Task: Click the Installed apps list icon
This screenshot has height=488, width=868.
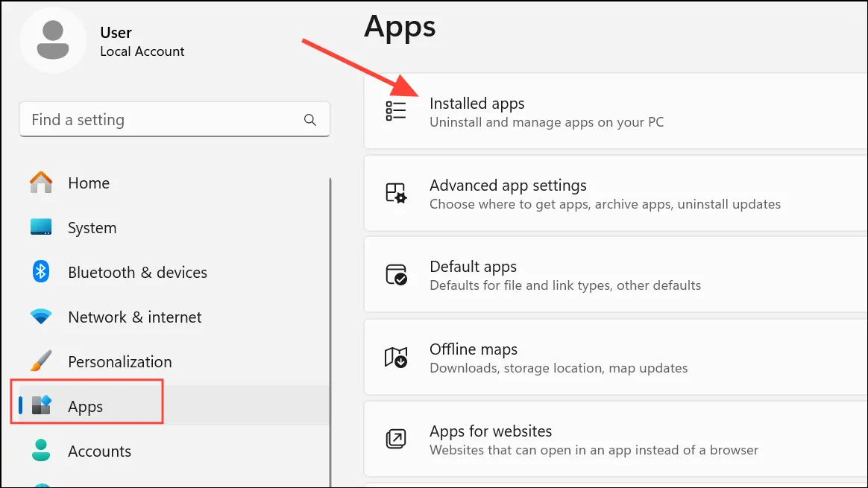Action: tap(396, 111)
